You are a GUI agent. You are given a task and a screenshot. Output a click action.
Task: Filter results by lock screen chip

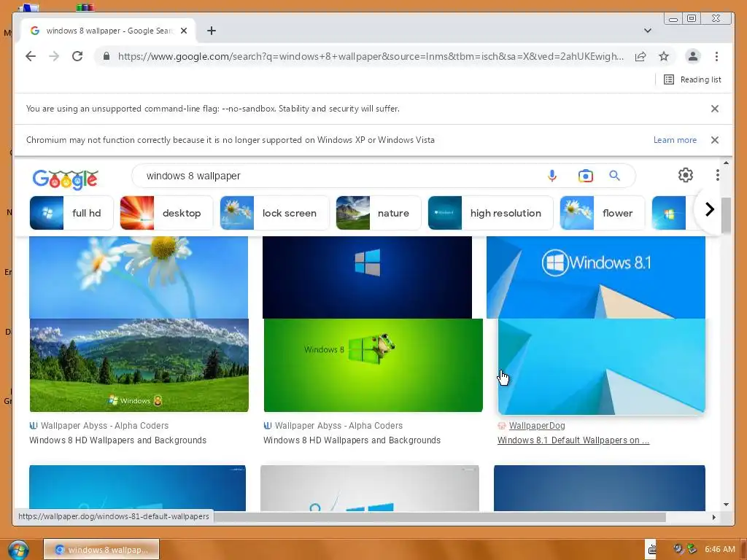(274, 213)
